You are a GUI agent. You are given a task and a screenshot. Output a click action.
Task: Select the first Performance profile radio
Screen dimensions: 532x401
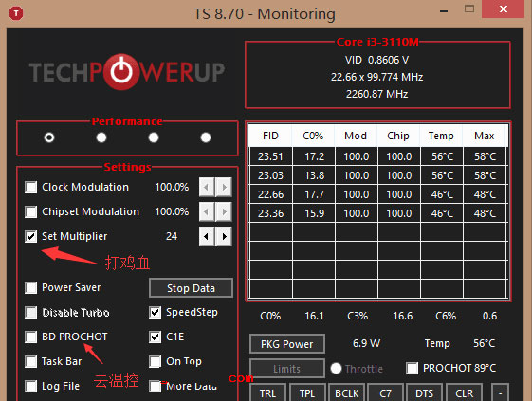(x=49, y=137)
